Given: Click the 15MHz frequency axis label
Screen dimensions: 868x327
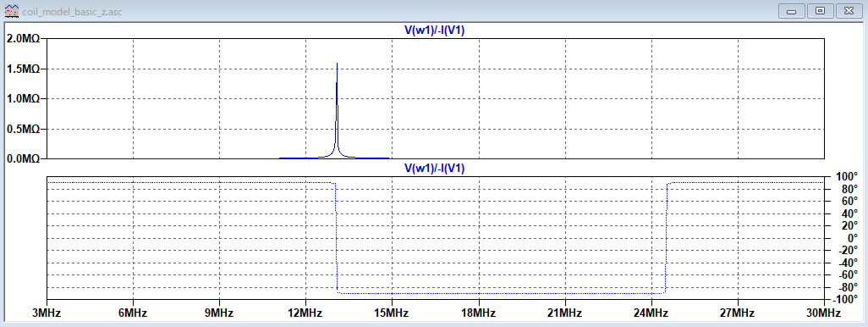Looking at the screenshot, I should [x=392, y=313].
